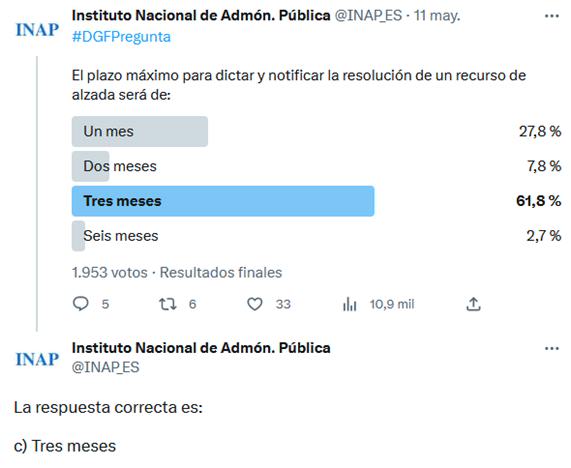Click the INAP avatar on the poll tweet
The height and width of the screenshot is (468, 571).
point(37,30)
